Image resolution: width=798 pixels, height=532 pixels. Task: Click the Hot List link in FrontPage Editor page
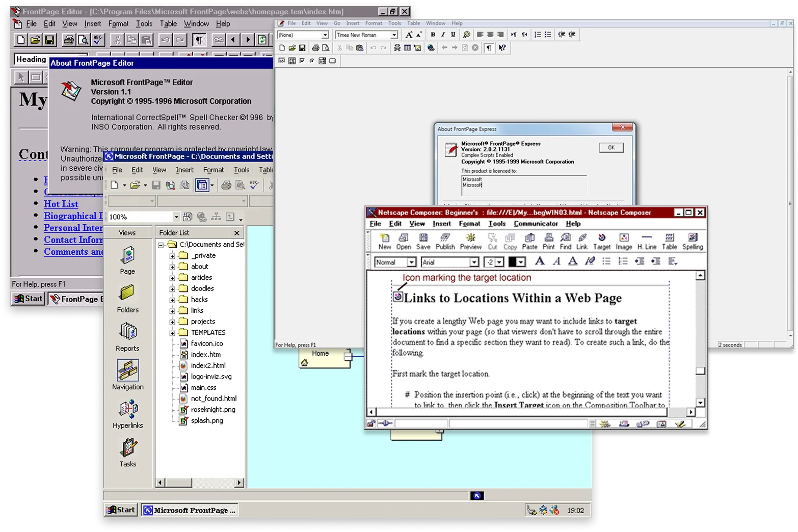click(x=61, y=204)
